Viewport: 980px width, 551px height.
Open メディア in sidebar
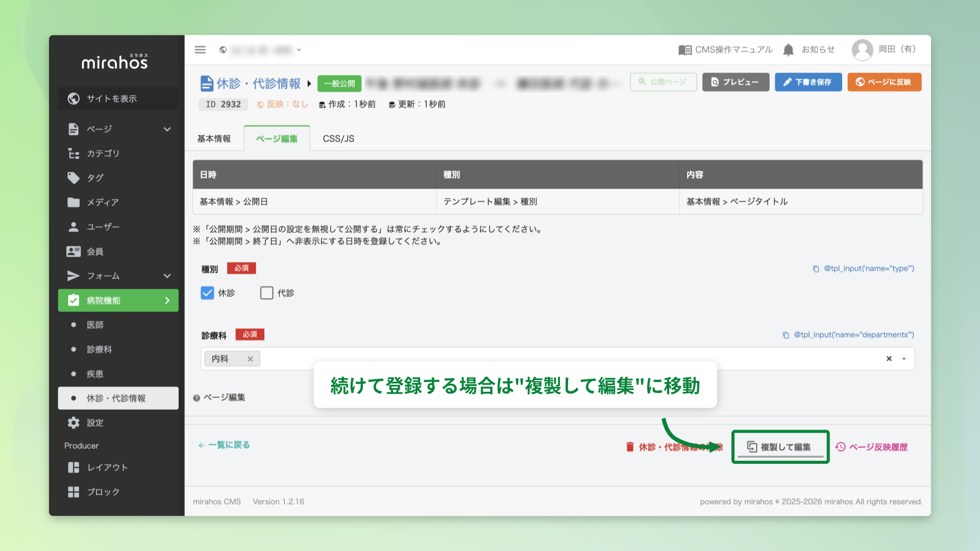[118, 203]
